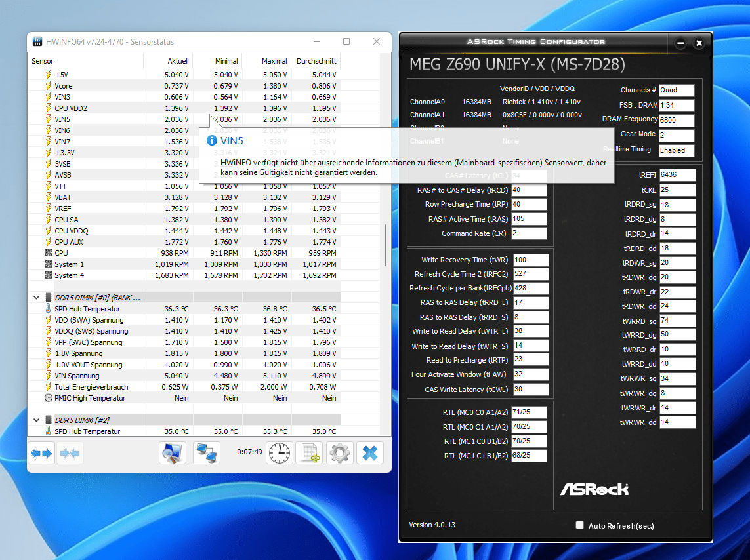Image resolution: width=750 pixels, height=560 pixels.
Task: Click the '1,683 RPM' System 4 value
Action: [172, 275]
